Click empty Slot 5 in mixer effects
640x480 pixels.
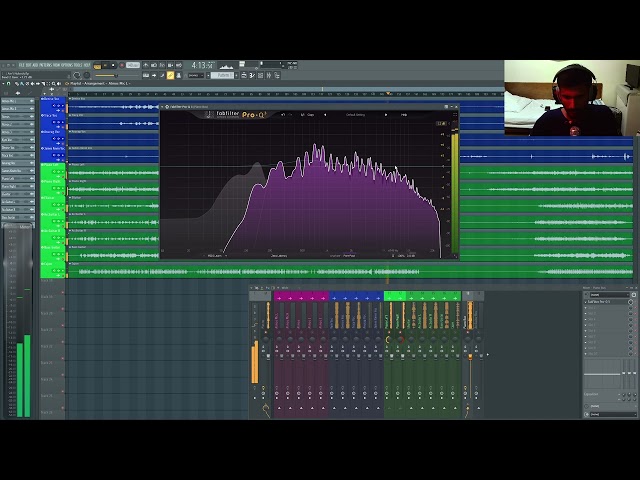point(606,325)
